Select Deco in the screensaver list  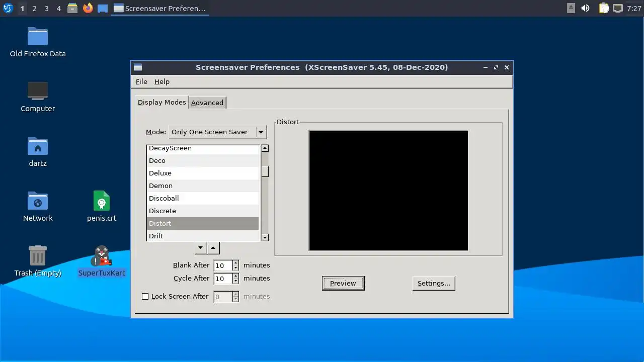[203, 160]
